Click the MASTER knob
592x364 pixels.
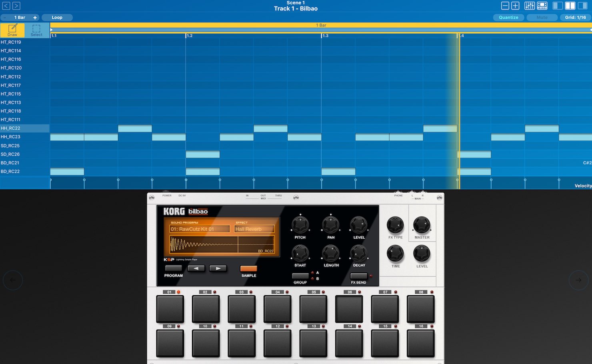422,225
